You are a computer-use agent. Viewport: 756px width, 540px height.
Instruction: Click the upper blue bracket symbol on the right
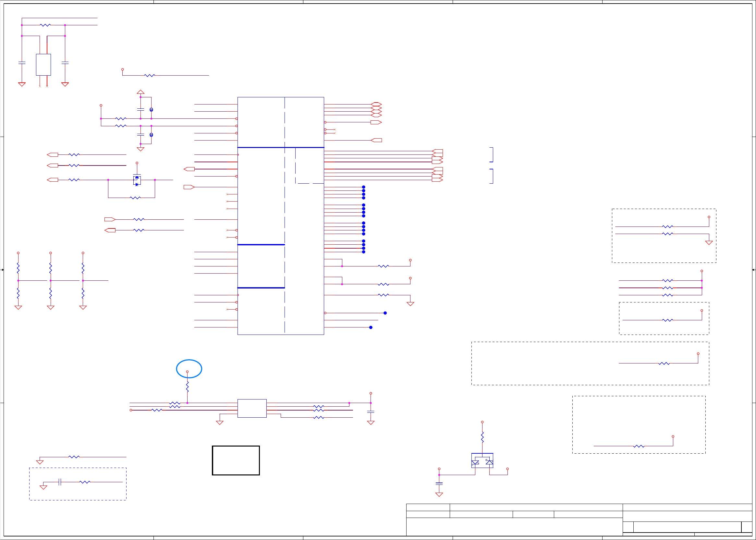coord(492,154)
